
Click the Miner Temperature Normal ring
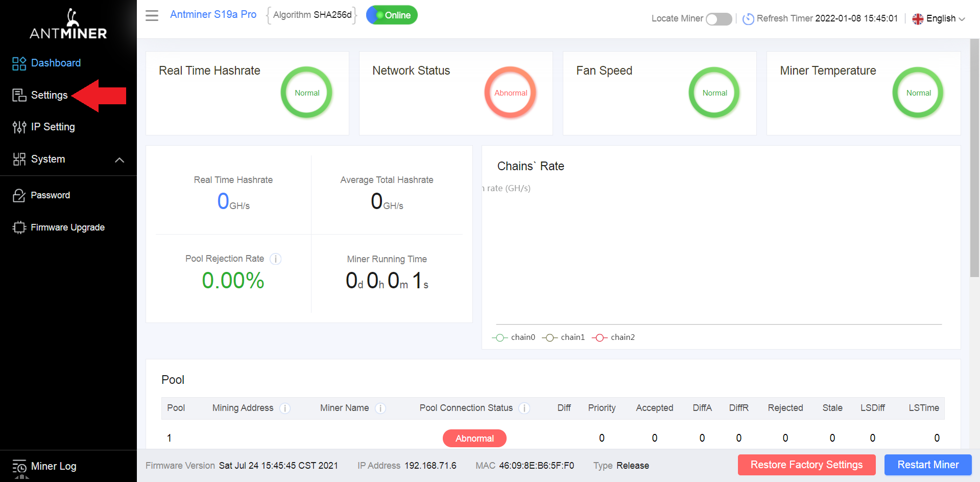918,93
